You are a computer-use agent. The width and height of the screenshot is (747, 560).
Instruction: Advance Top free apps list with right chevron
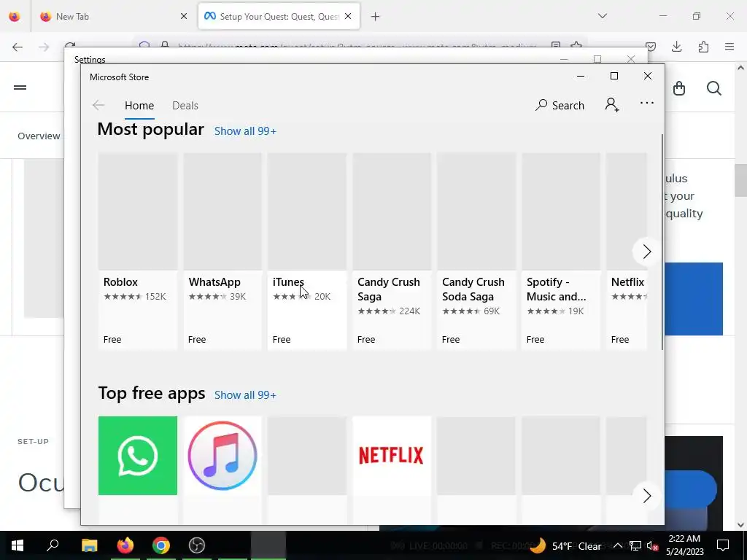[x=646, y=496]
